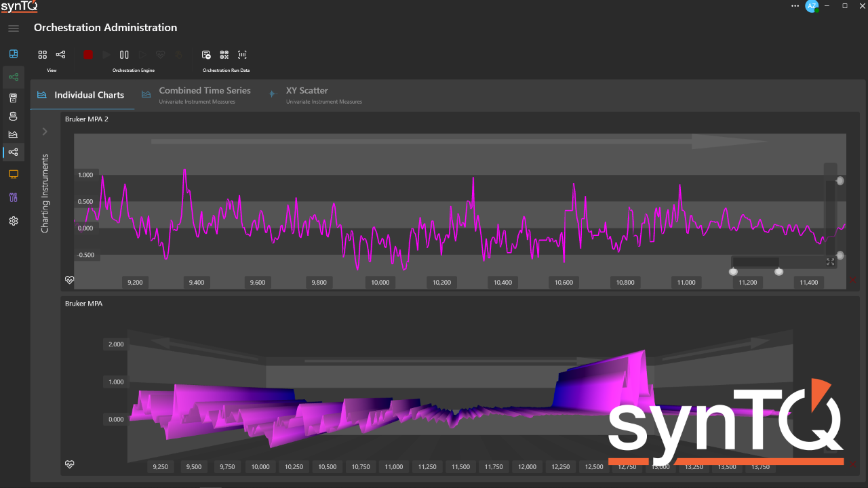Screen dimensions: 868x488
Task: Open the chart panel icon in the left sidebar
Action: coord(13,134)
